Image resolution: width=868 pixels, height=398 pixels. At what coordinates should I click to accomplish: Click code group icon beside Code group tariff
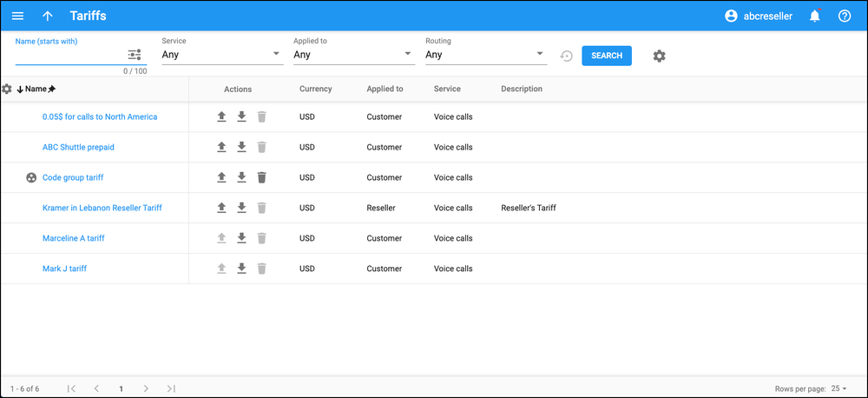tap(31, 177)
